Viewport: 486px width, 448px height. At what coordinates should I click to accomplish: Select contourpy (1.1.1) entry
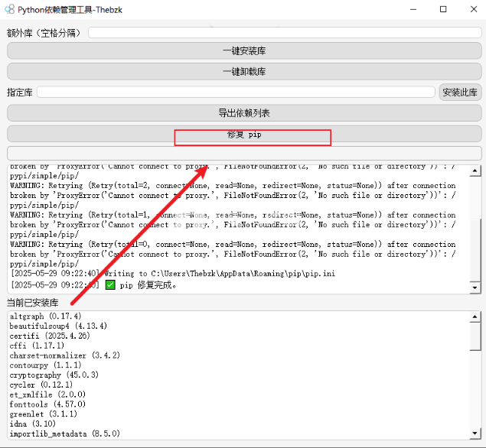(45, 365)
